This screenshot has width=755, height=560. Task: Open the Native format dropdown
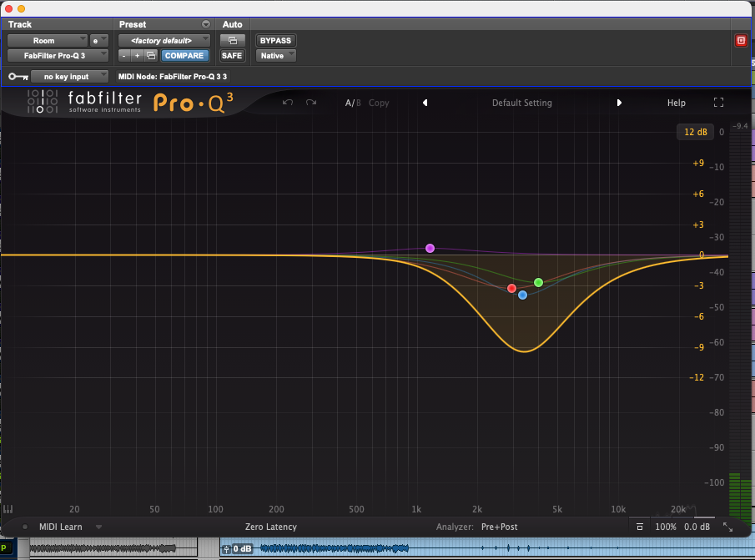[275, 56]
